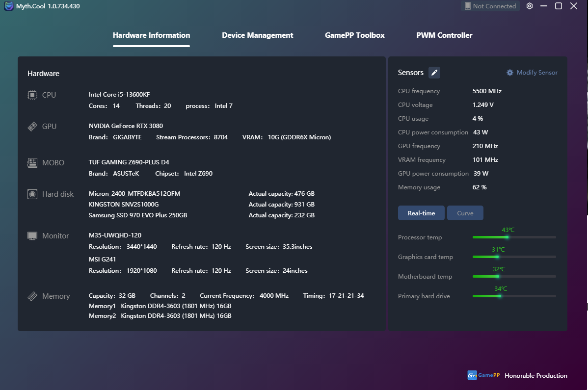Click the Hard disk icon
This screenshot has height=390, width=588.
(x=32, y=194)
